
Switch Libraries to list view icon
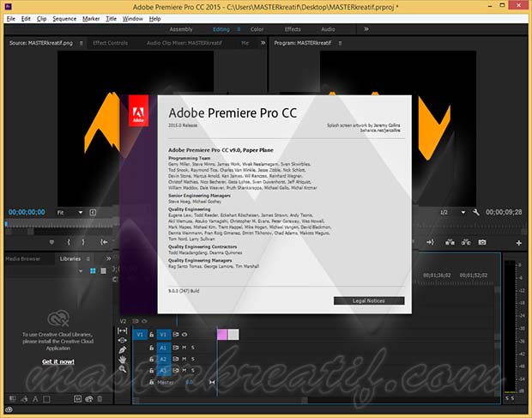coord(104,270)
